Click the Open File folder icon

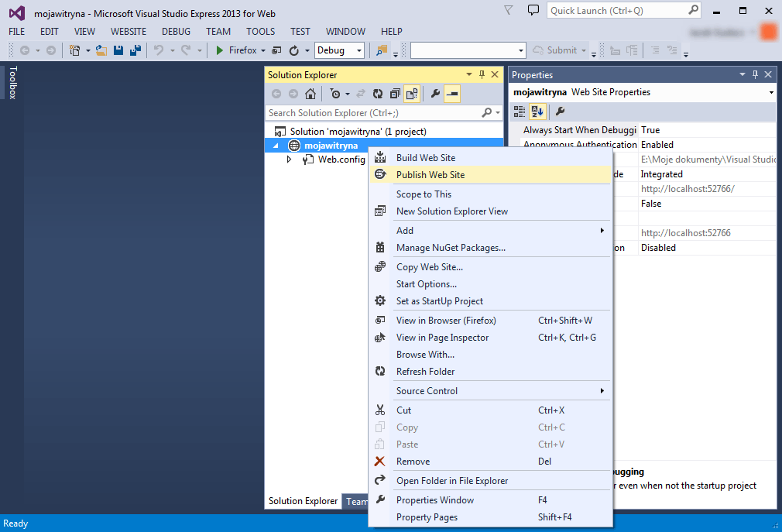101,50
